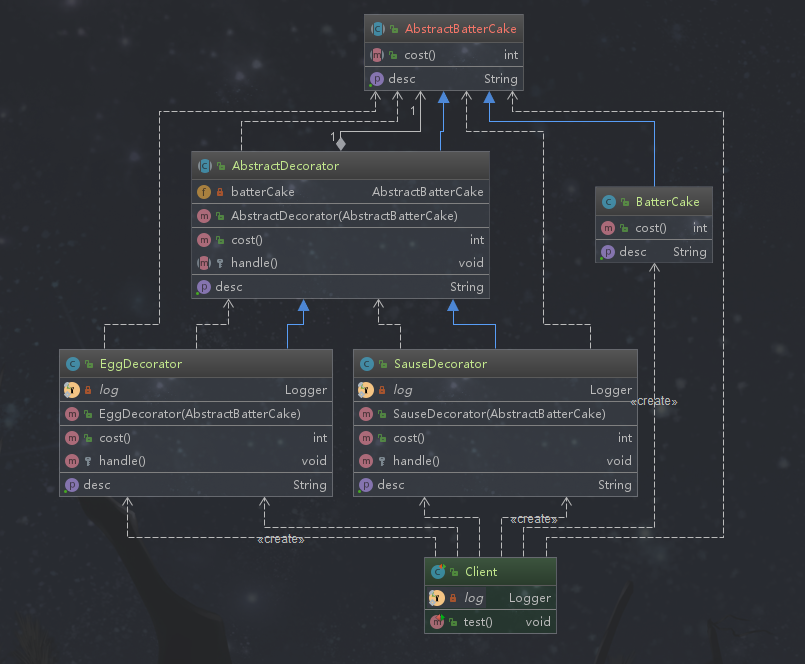Click the SauseDecorator class icon
The height and width of the screenshot is (664, 805).
click(367, 364)
